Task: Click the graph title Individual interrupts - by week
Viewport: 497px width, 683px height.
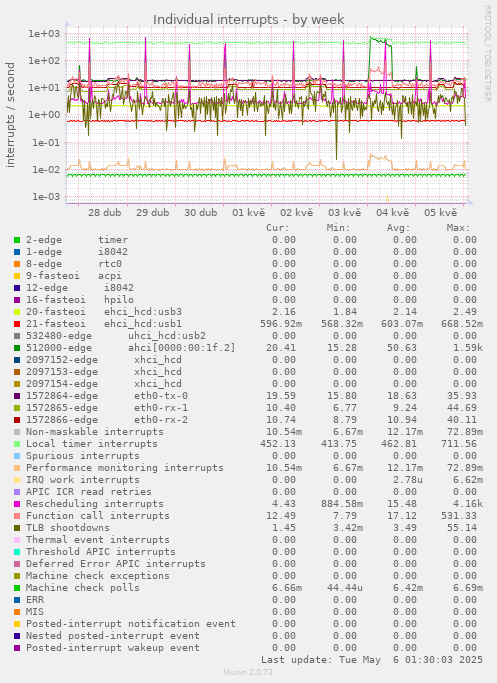Action: (249, 20)
